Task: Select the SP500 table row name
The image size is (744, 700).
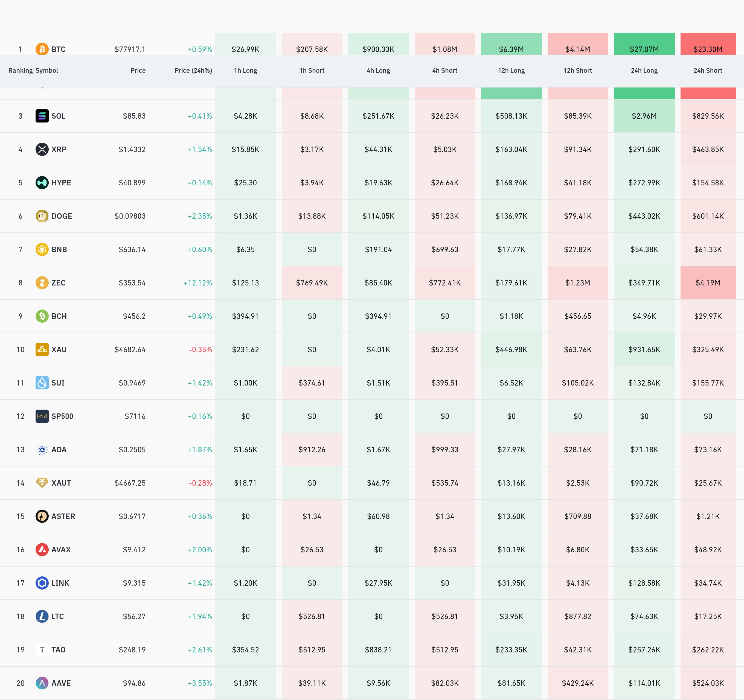Action: coord(62,416)
